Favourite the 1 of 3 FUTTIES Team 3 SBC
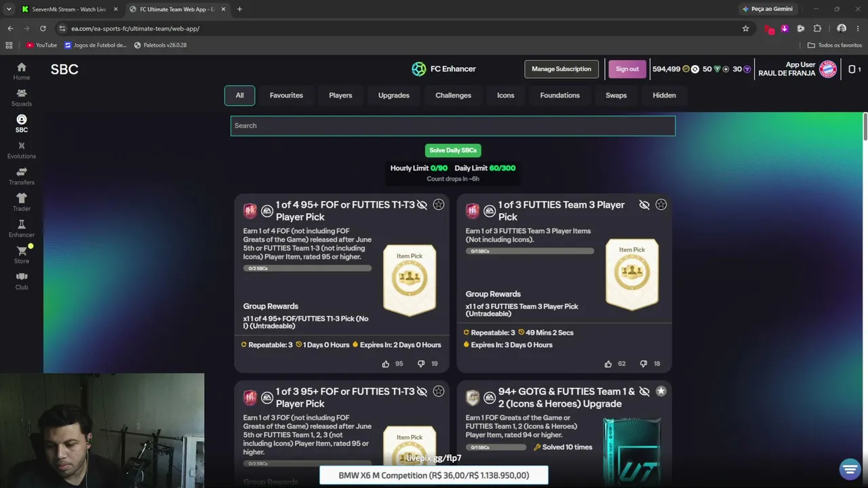868x488 pixels. pyautogui.click(x=661, y=205)
